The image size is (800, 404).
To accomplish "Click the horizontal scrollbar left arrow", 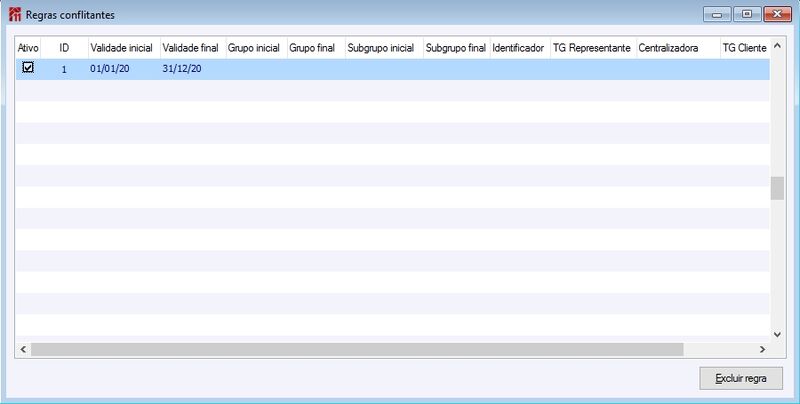I will tap(23, 349).
